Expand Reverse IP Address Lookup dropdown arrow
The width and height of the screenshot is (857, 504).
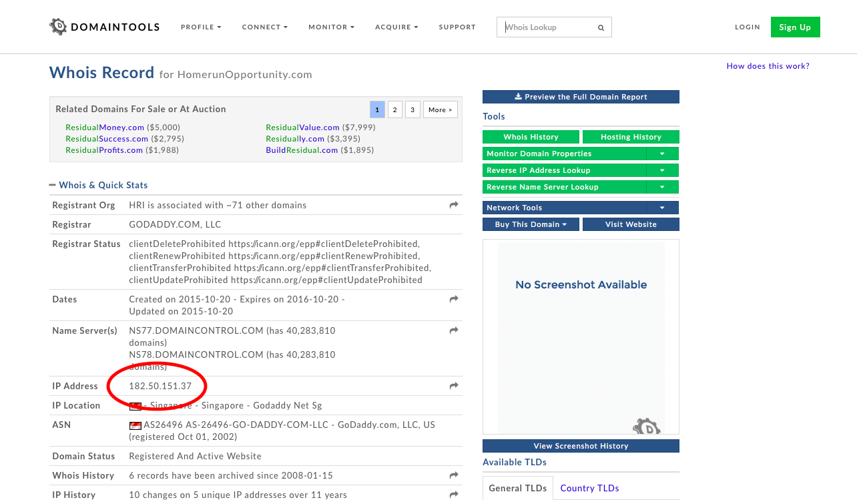coord(662,170)
